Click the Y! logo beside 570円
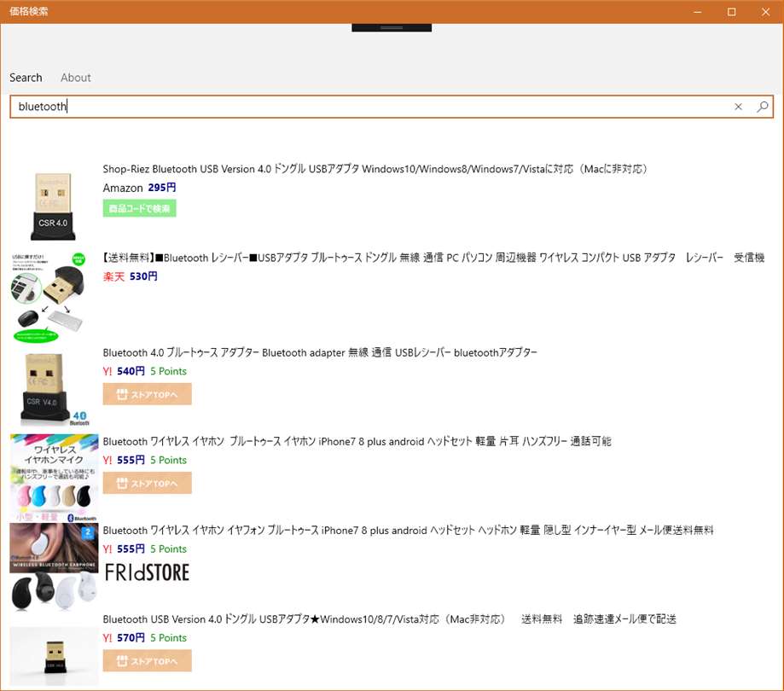This screenshot has height=691, width=784. [107, 637]
